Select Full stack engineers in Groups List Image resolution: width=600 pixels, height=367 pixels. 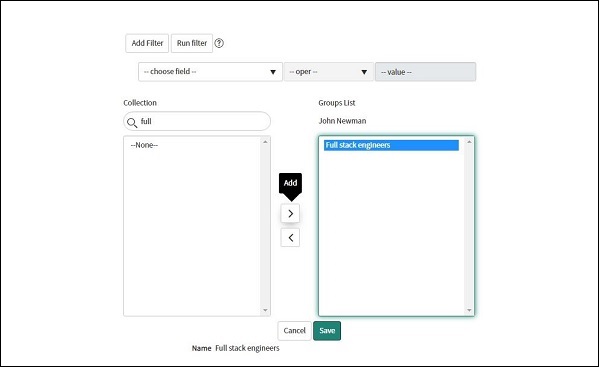coord(391,145)
